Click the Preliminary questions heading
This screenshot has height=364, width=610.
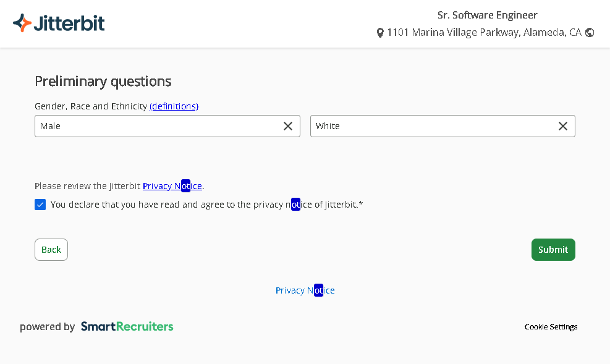[x=103, y=81]
